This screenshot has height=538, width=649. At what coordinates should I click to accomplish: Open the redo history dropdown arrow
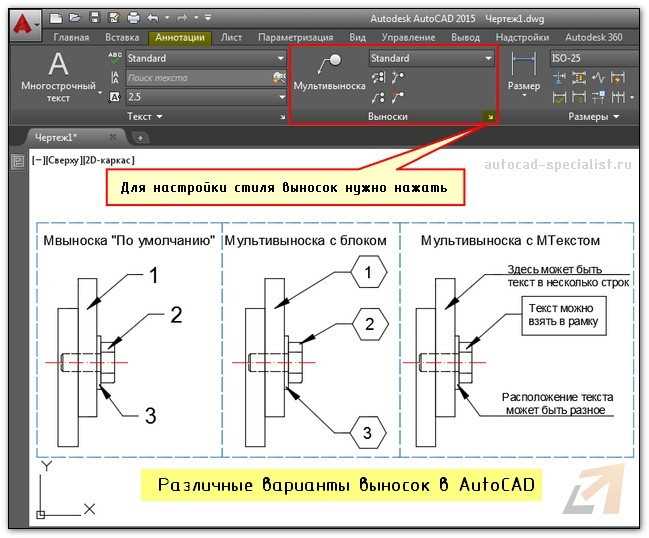pyautogui.click(x=196, y=18)
